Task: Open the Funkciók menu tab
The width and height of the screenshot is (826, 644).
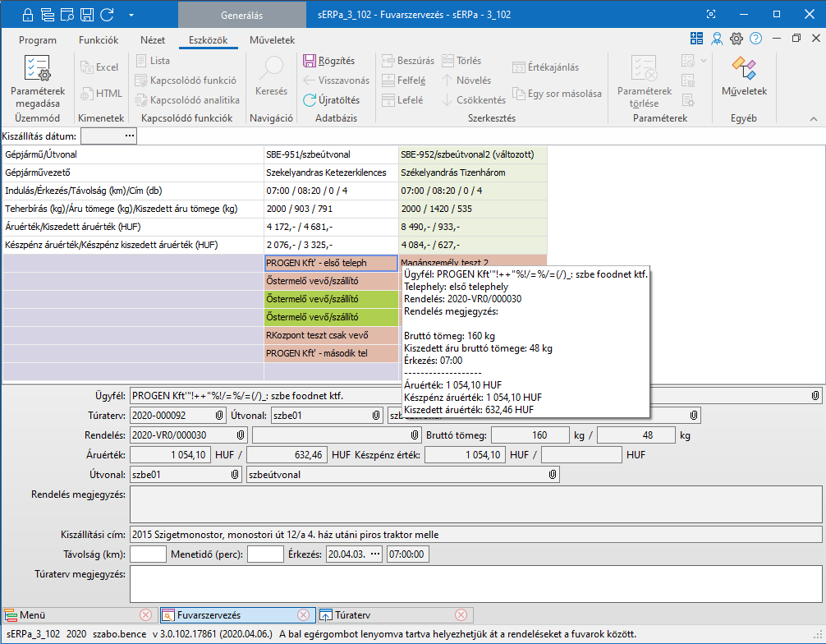Action: 99,40
